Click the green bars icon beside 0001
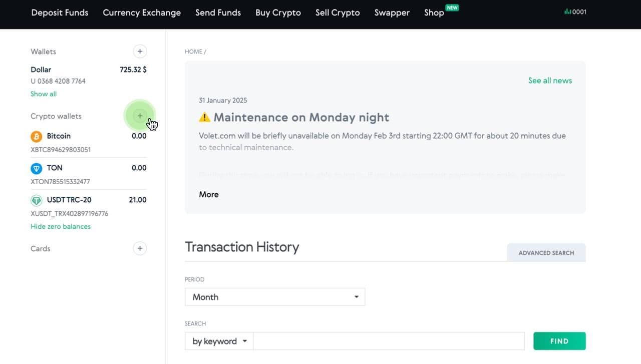This screenshot has height=364, width=641. point(567,12)
